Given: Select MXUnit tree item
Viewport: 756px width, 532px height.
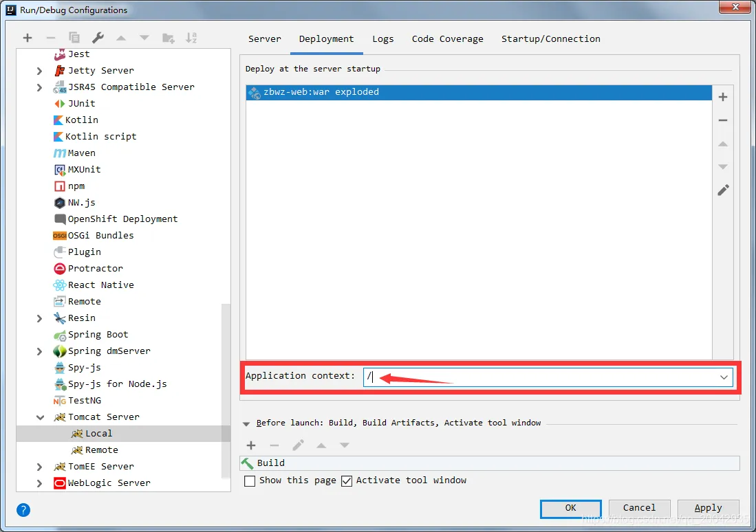Looking at the screenshot, I should [x=84, y=170].
